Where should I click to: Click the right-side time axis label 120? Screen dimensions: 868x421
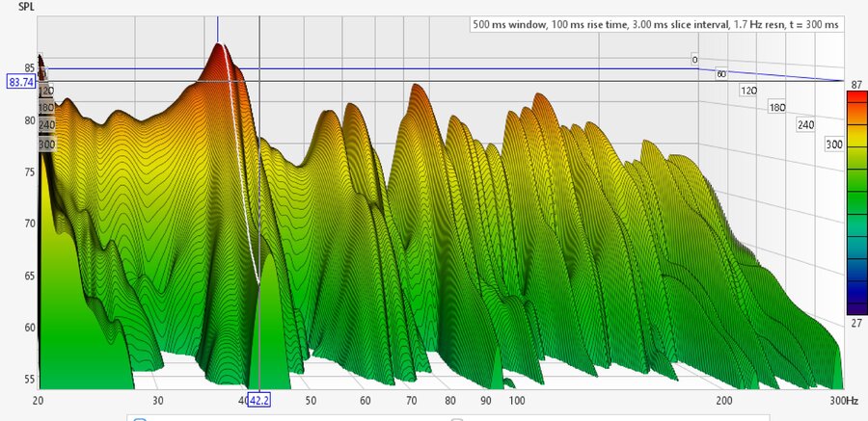(x=748, y=91)
